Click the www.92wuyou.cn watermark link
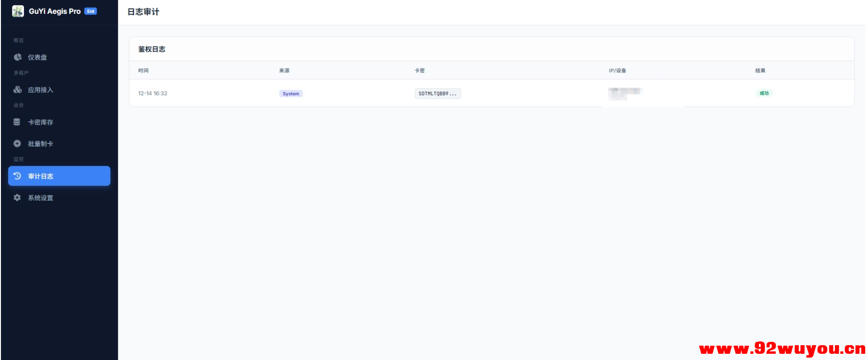This screenshot has width=868, height=360. (781, 349)
